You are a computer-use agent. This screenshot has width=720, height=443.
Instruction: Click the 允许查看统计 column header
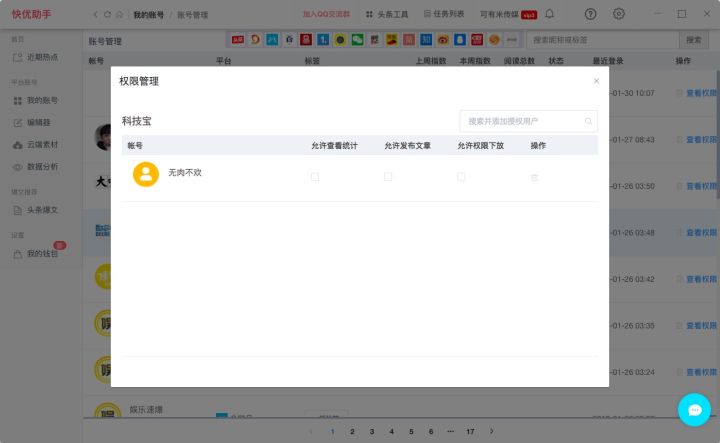[x=334, y=146]
